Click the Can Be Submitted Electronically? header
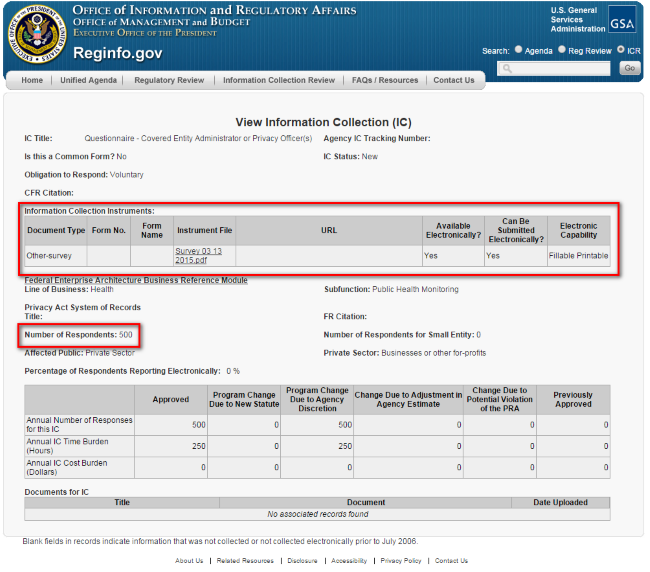The image size is (650, 572). (x=516, y=230)
